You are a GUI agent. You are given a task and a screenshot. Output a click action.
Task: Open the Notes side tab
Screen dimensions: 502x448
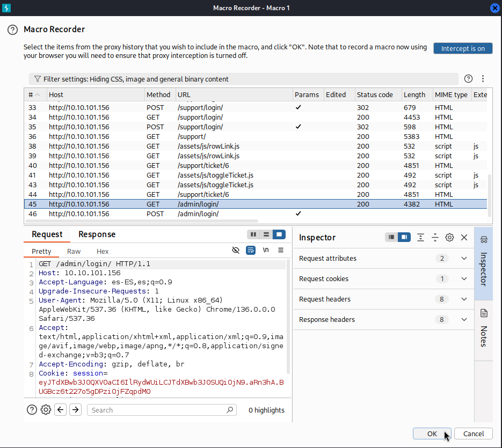484,329
